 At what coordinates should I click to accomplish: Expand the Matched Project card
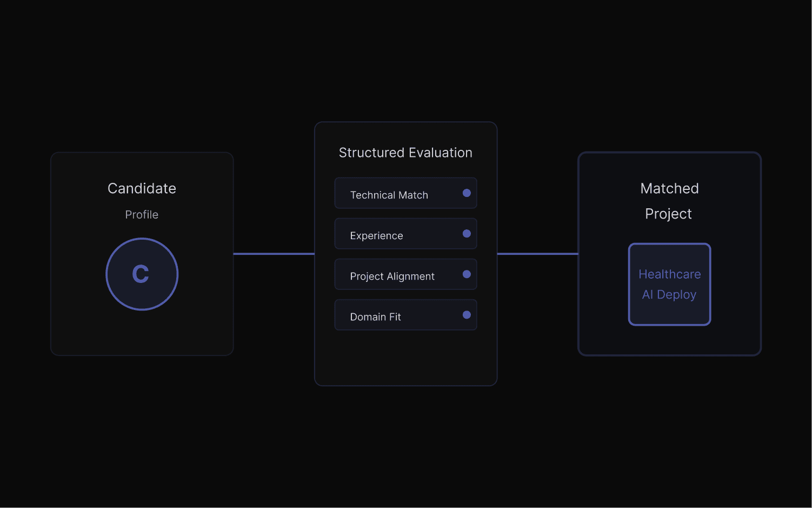click(669, 253)
